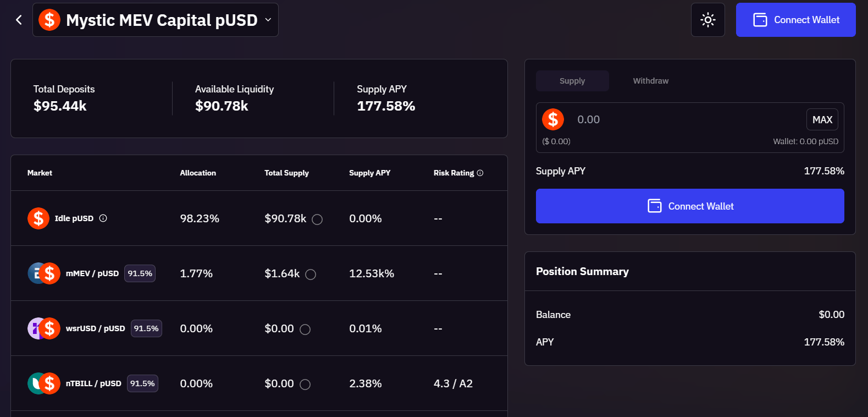Click the circle icon next to $1.64k supply
The width and height of the screenshot is (868, 417).
[311, 275]
